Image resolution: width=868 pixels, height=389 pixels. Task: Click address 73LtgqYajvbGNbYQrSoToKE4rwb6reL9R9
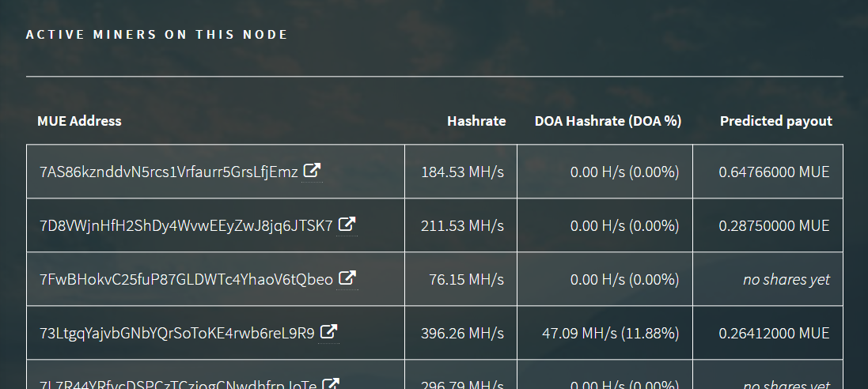177,333
